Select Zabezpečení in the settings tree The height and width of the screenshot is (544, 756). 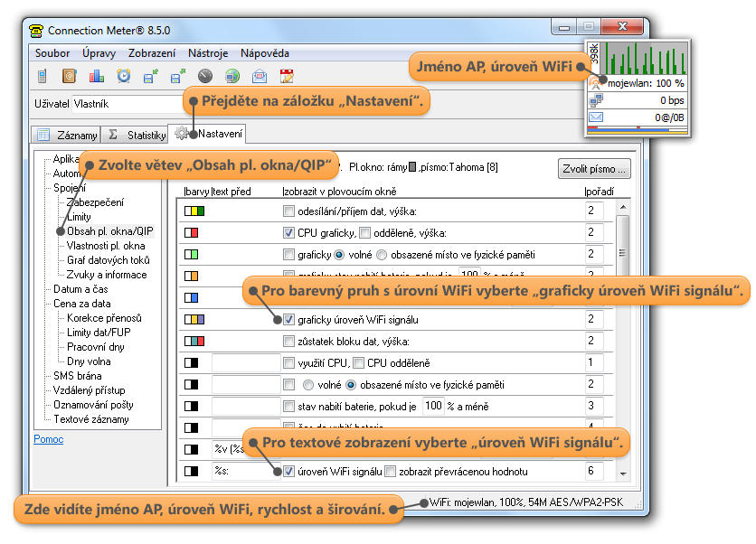(x=95, y=202)
